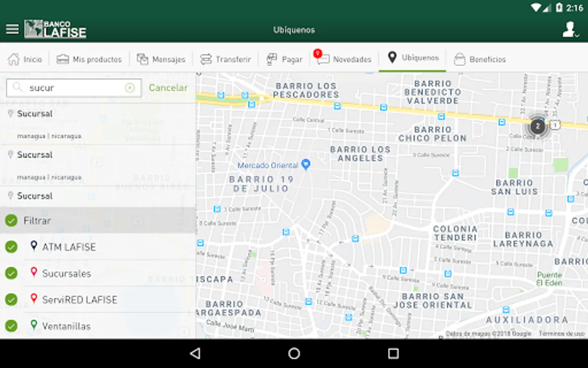588x368 pixels.
Task: Open the user profile icon
Action: [x=570, y=29]
